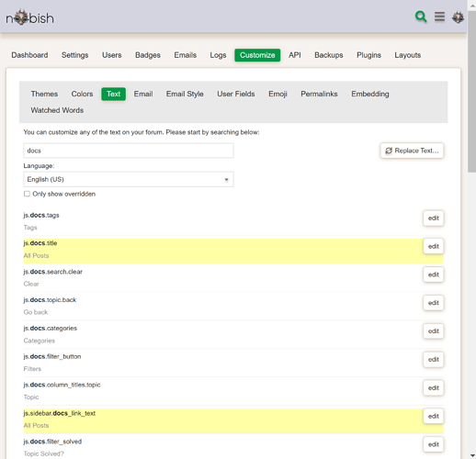Click the scrollbar down arrow
The width and height of the screenshot is (476, 459).
(471, 455)
